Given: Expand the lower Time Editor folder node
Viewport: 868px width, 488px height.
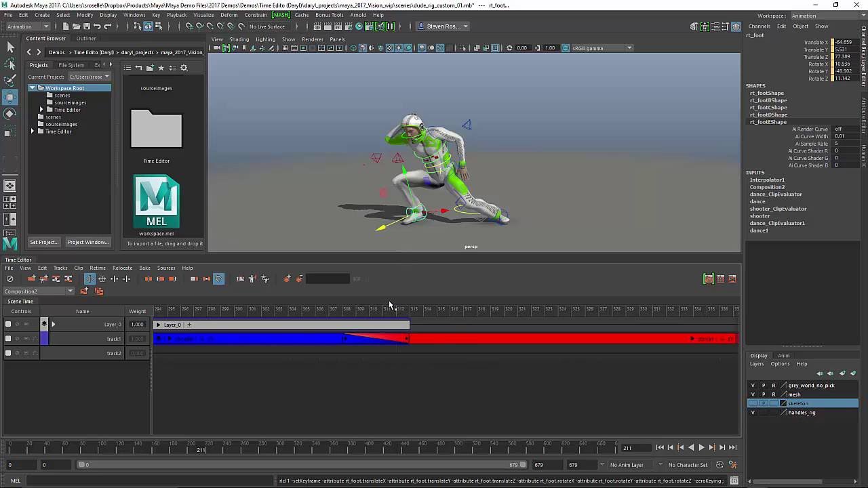Looking at the screenshot, I should pyautogui.click(x=32, y=131).
